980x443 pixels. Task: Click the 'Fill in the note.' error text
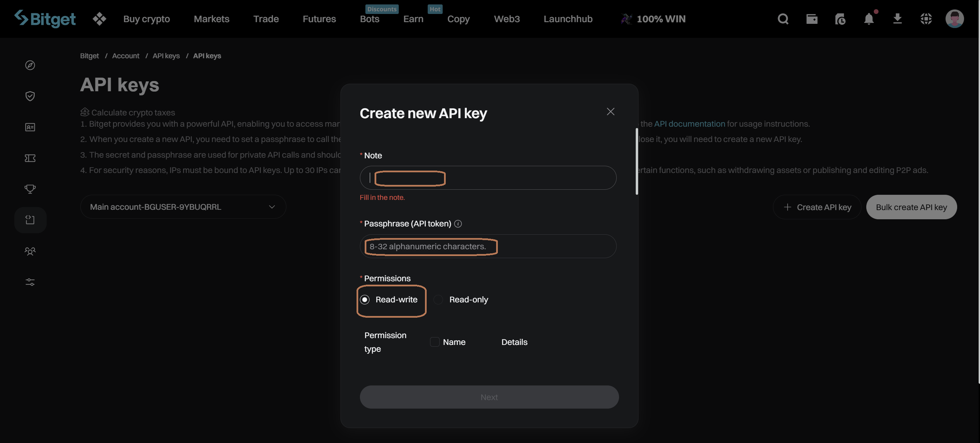[382, 197]
